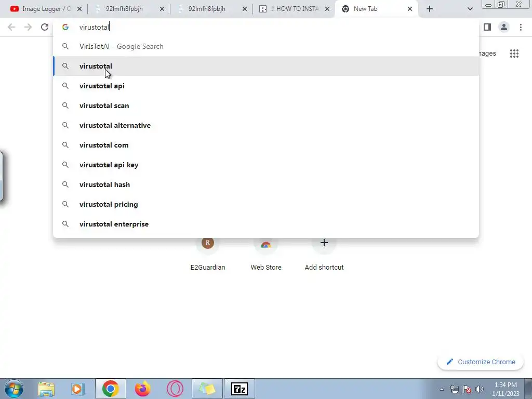
Task: Open the Google apps grid
Action: (x=514, y=54)
